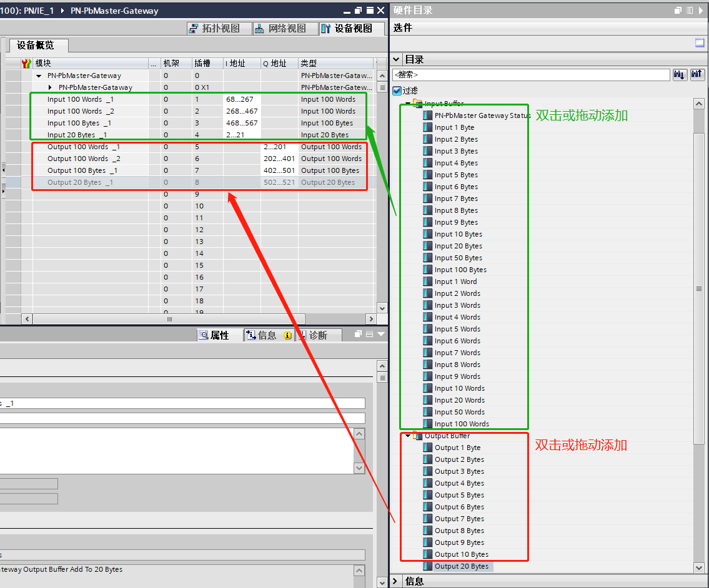
Task: Select the Input 10 Bytes module icon
Action: tap(428, 234)
